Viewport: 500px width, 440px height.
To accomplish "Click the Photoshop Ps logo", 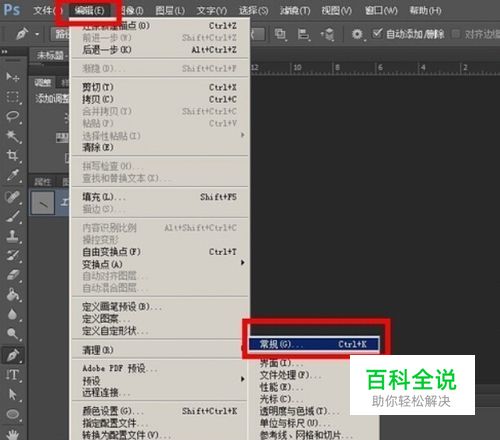I will (12, 10).
